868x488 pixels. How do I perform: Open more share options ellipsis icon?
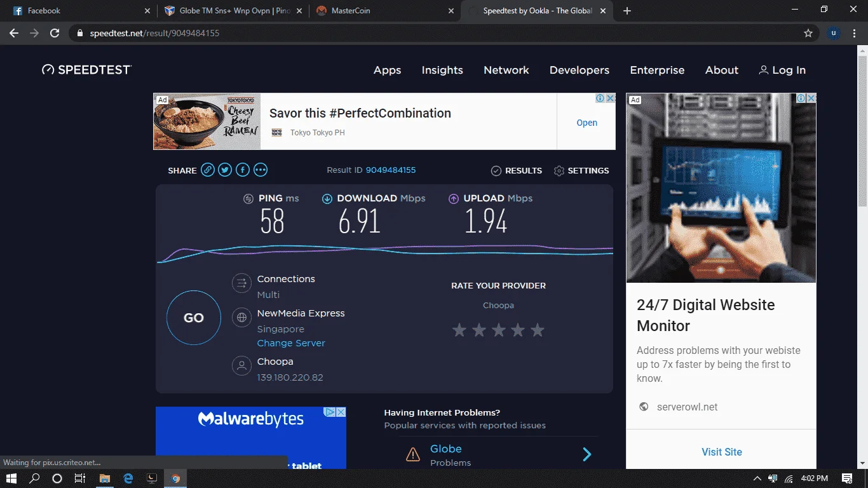click(261, 170)
